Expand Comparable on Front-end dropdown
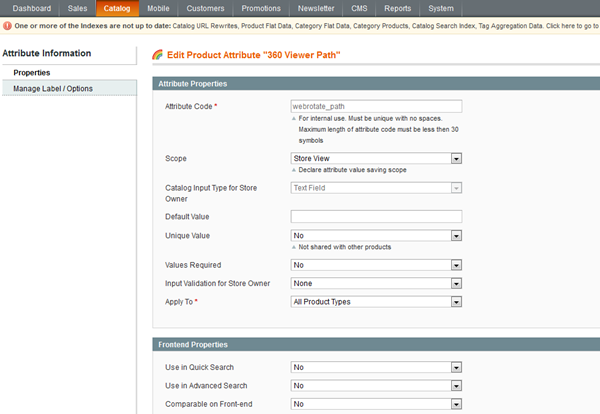Screen dimensions: 600x414 [x=376, y=404]
